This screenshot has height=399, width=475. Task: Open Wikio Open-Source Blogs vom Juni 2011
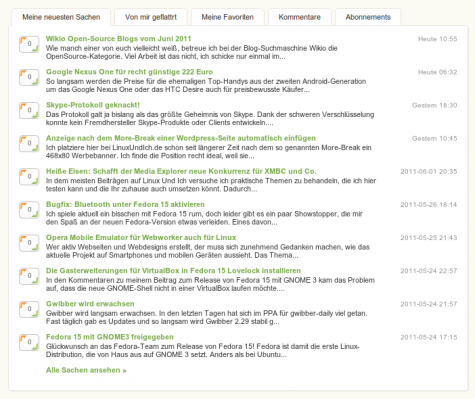(118, 39)
